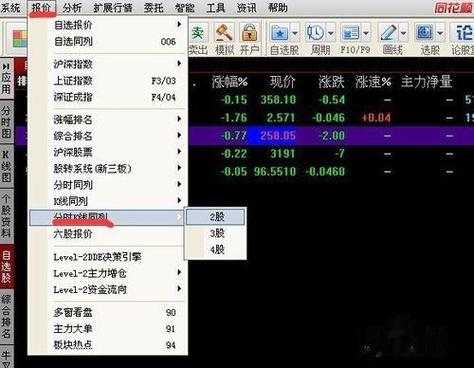Screen dimensions: 474x368
Task: Expand the 自选股 dropdown arrow
Action: pyautogui.click(x=295, y=33)
